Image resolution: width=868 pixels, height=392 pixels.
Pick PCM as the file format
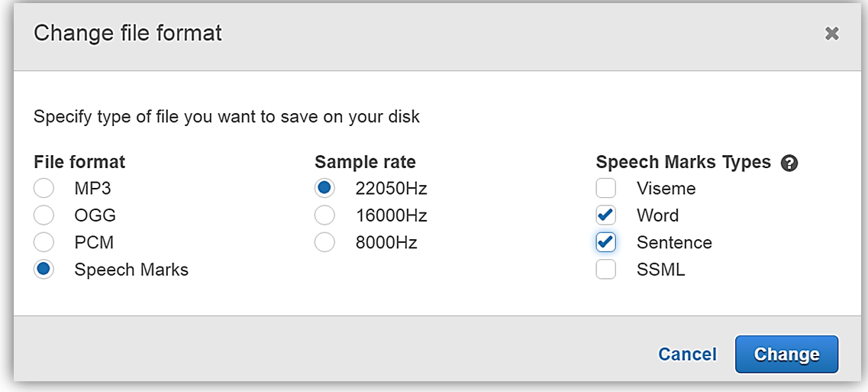[x=44, y=242]
